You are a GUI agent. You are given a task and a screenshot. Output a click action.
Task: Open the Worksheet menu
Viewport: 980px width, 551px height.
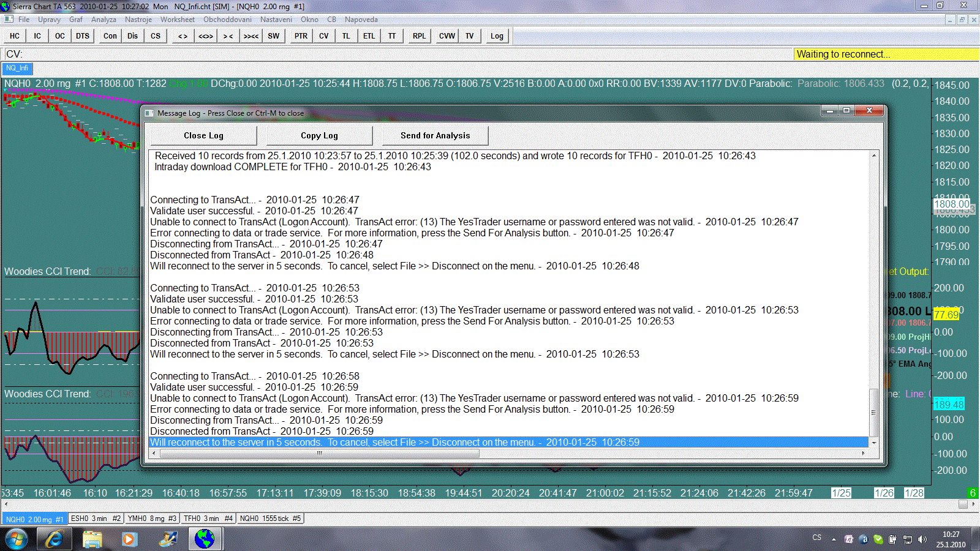click(x=178, y=20)
